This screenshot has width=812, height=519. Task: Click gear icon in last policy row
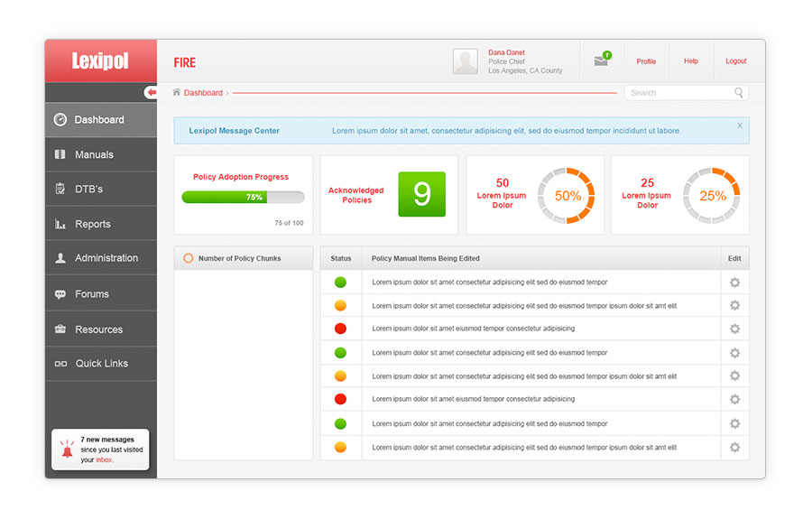pyautogui.click(x=734, y=447)
